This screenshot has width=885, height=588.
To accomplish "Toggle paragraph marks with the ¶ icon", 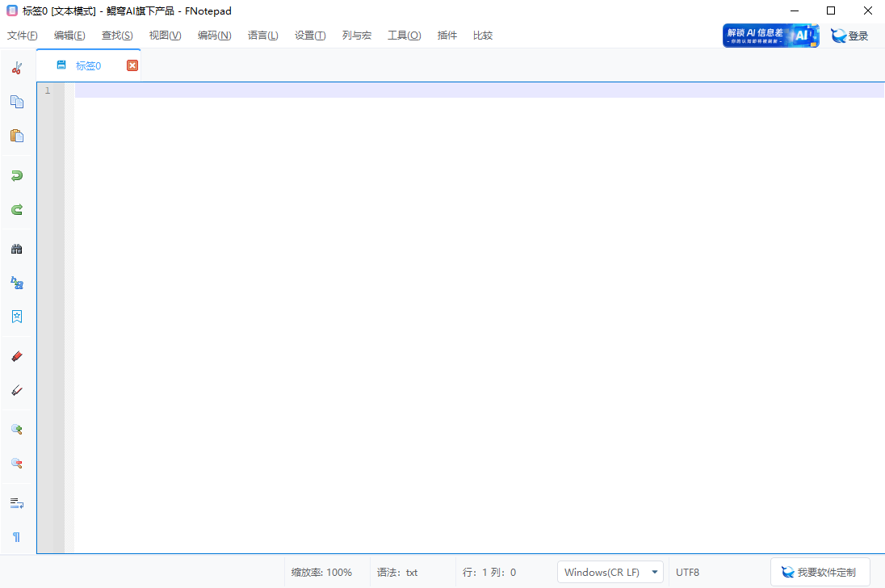I will (17, 536).
